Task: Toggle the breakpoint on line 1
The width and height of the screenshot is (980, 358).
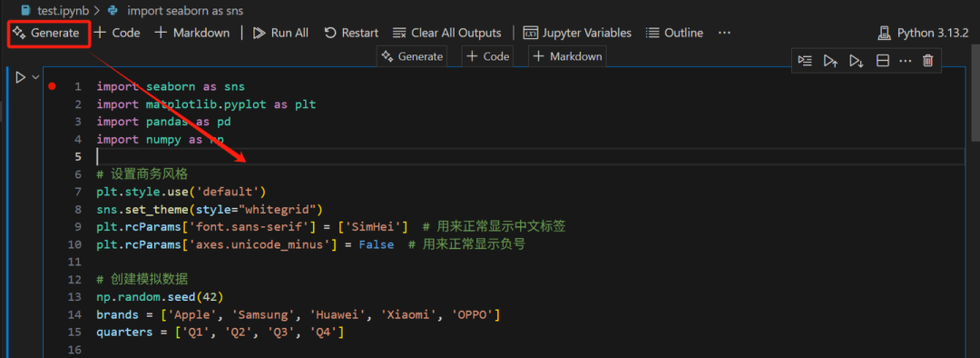Action: tap(53, 86)
